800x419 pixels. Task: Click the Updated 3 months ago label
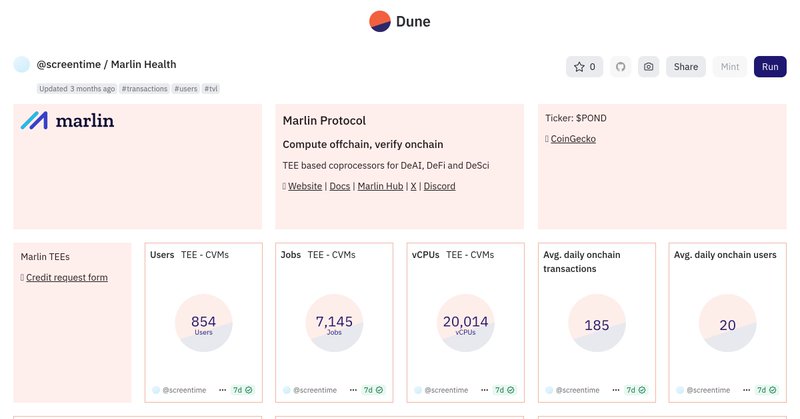(x=77, y=89)
